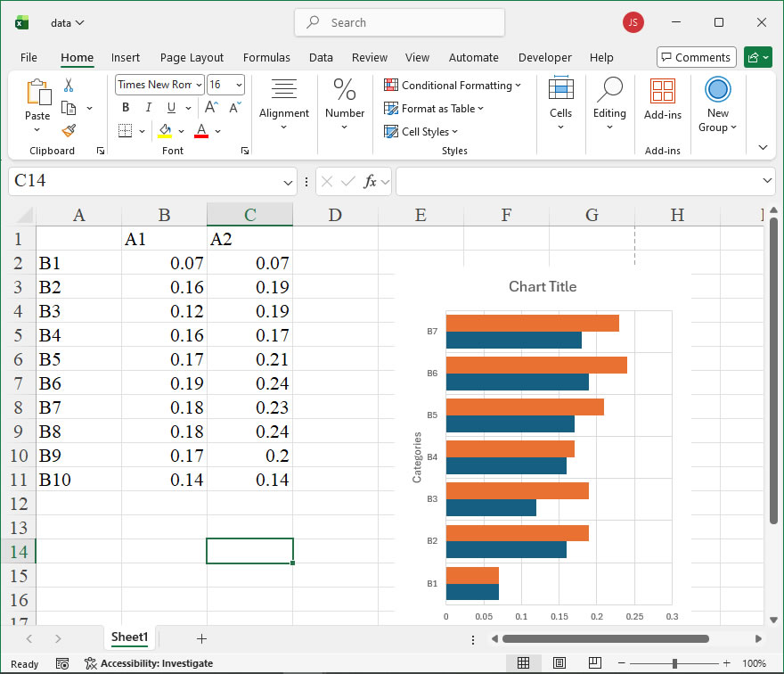The height and width of the screenshot is (674, 784).
Task: Switch to Page Break Preview view
Action: pos(593,663)
